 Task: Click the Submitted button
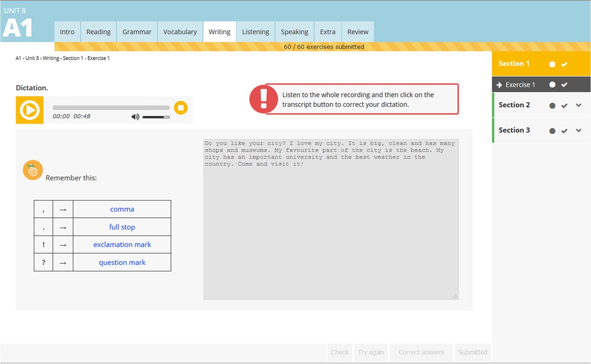(472, 353)
